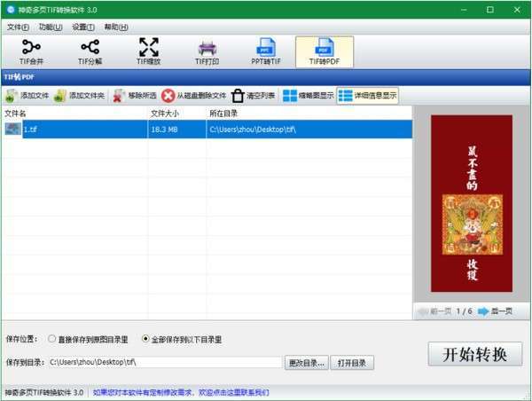The image size is (532, 401).
Task: Click 从磁盘删除文件 red delete icon
Action: (168, 96)
